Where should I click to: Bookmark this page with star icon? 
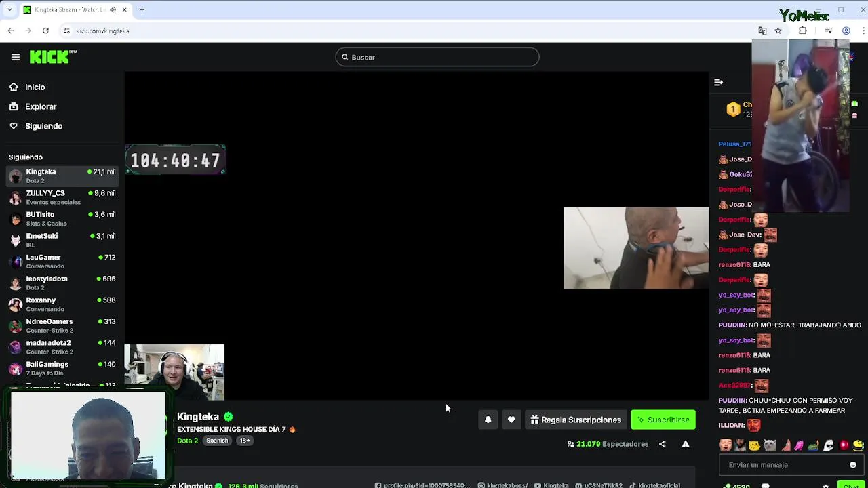(778, 30)
